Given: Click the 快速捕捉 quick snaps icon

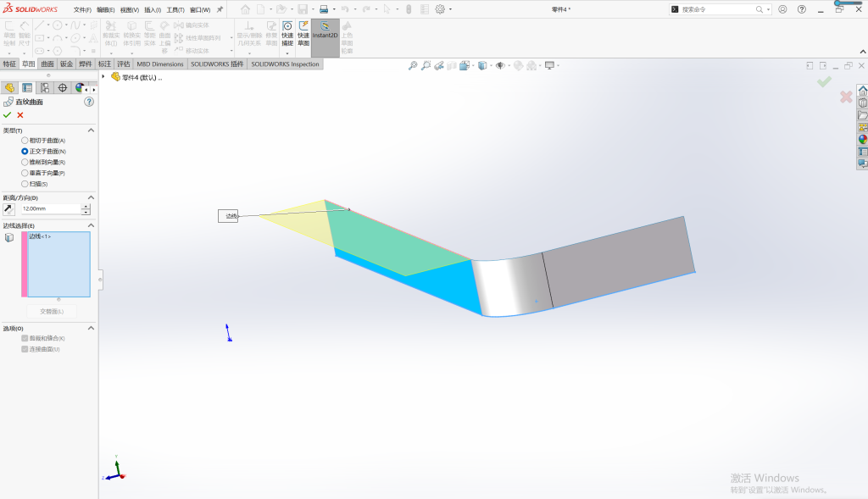Looking at the screenshot, I should point(287,34).
